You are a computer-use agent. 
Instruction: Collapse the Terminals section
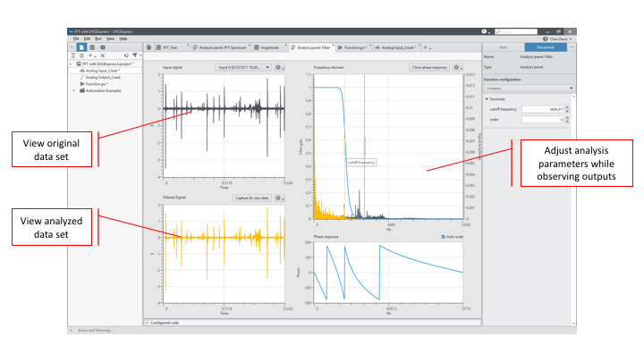coord(490,99)
